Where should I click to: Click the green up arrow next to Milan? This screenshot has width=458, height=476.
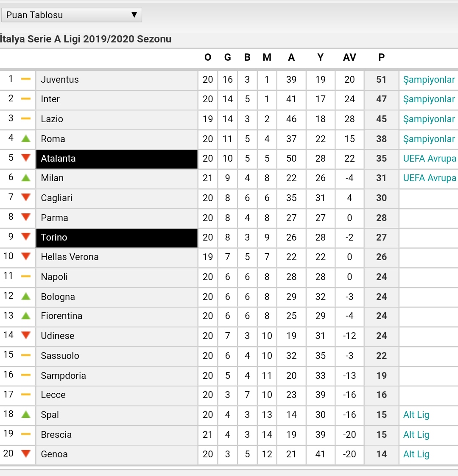(26, 178)
